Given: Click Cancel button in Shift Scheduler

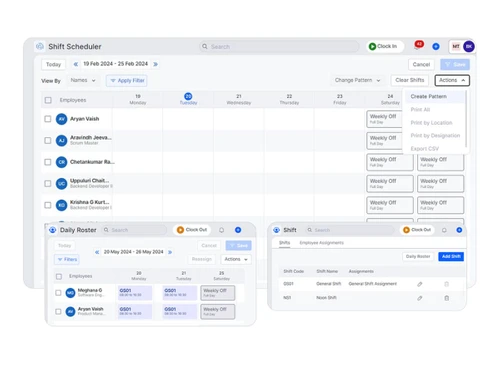Looking at the screenshot, I should pyautogui.click(x=421, y=64).
